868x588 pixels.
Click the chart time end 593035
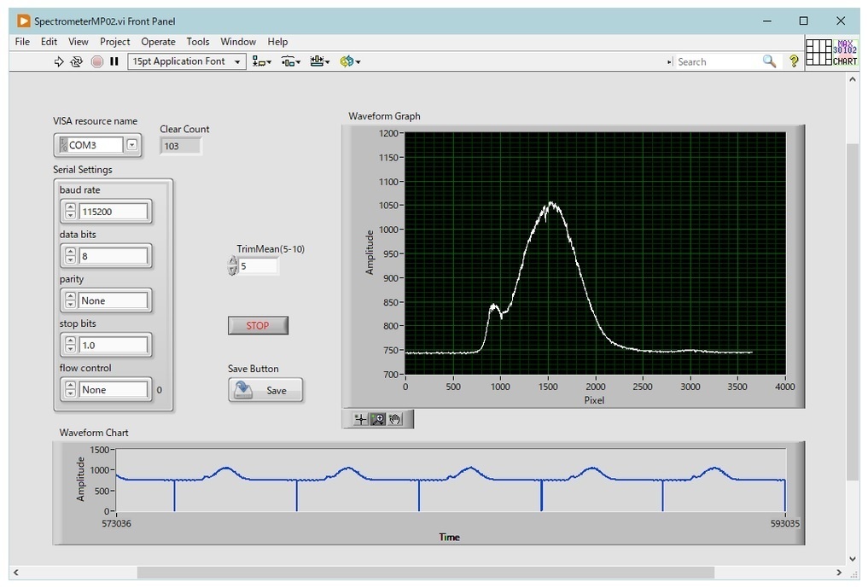(785, 523)
